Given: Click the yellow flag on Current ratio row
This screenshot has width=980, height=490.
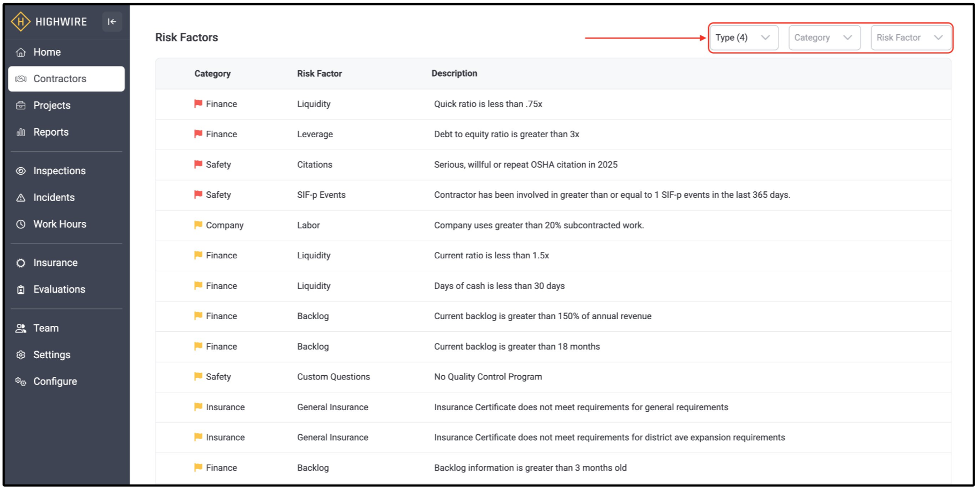Looking at the screenshot, I should tap(198, 255).
